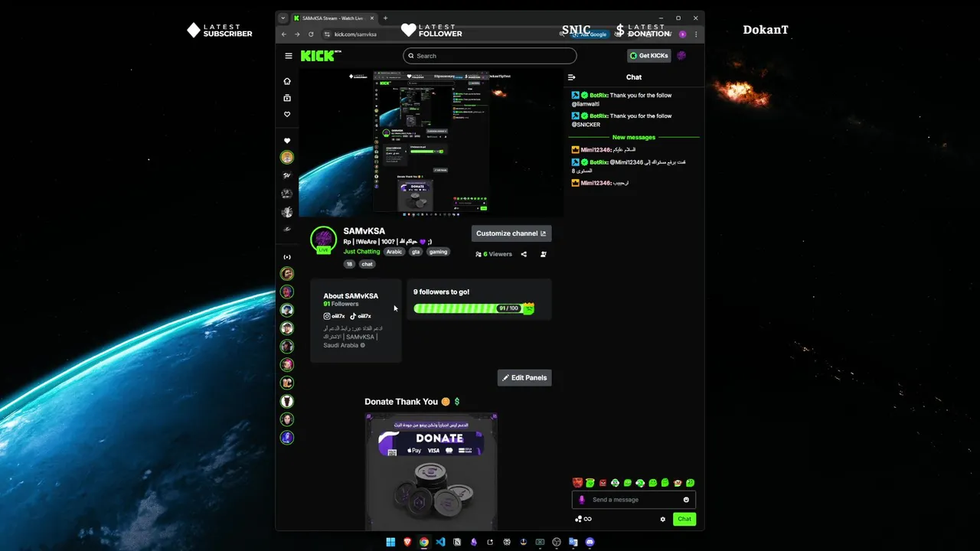The height and width of the screenshot is (551, 980).
Task: Click the New messages divider
Action: 634,137
